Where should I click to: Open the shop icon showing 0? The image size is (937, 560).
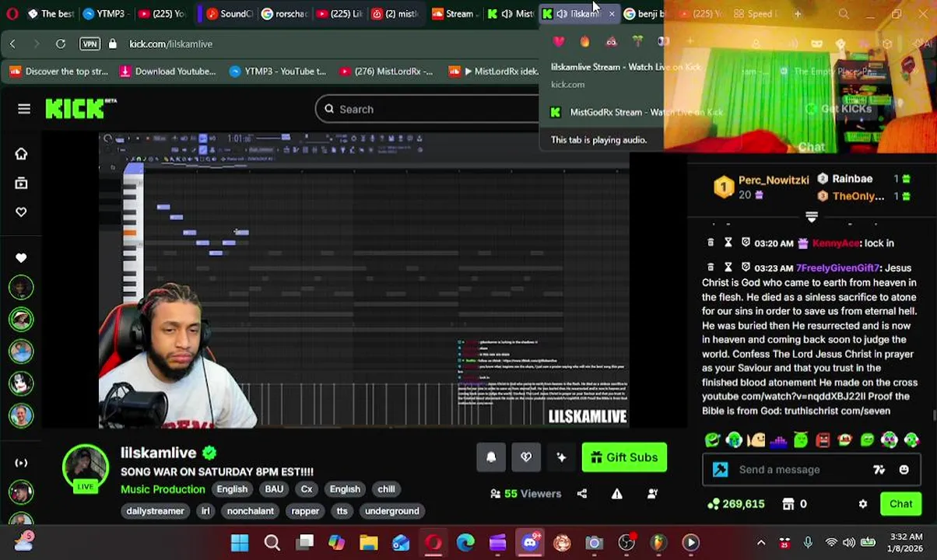click(795, 504)
